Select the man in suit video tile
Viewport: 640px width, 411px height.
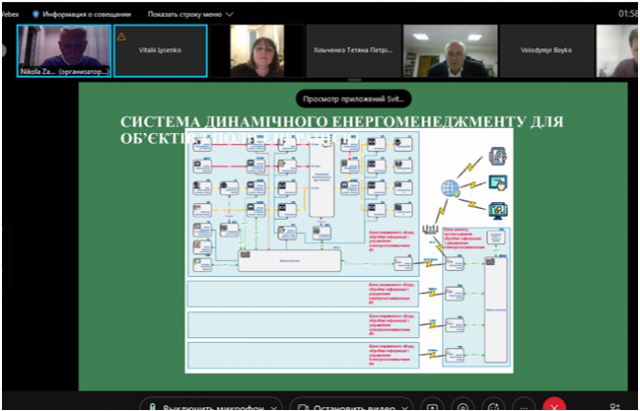point(450,51)
